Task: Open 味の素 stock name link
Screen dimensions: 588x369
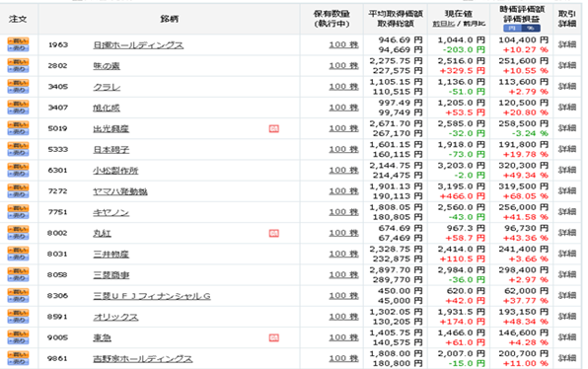Action: (x=107, y=66)
